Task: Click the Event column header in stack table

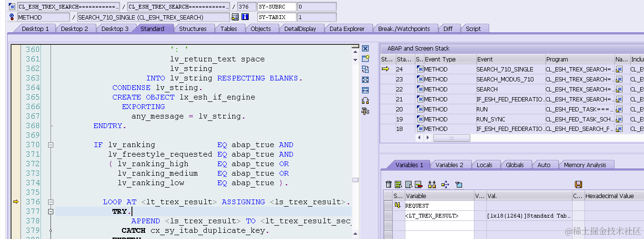Action: pyautogui.click(x=510, y=59)
